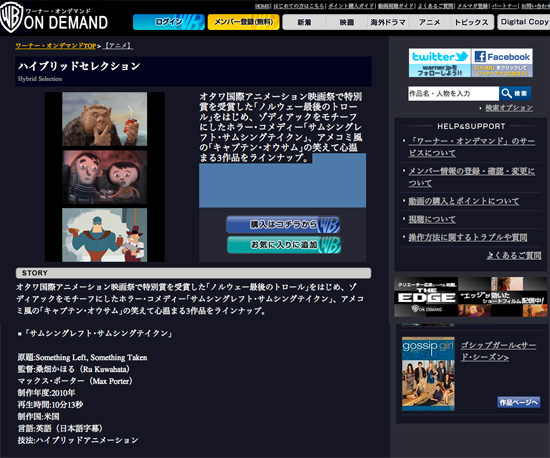Image resolution: width=550 pixels, height=458 pixels.
Task: Open the 検索オプション link
Action: tap(509, 108)
